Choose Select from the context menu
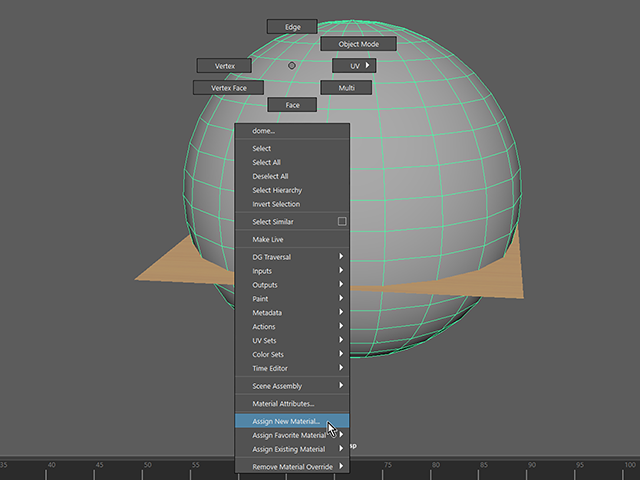Viewport: 640px width, 480px height. click(292, 149)
